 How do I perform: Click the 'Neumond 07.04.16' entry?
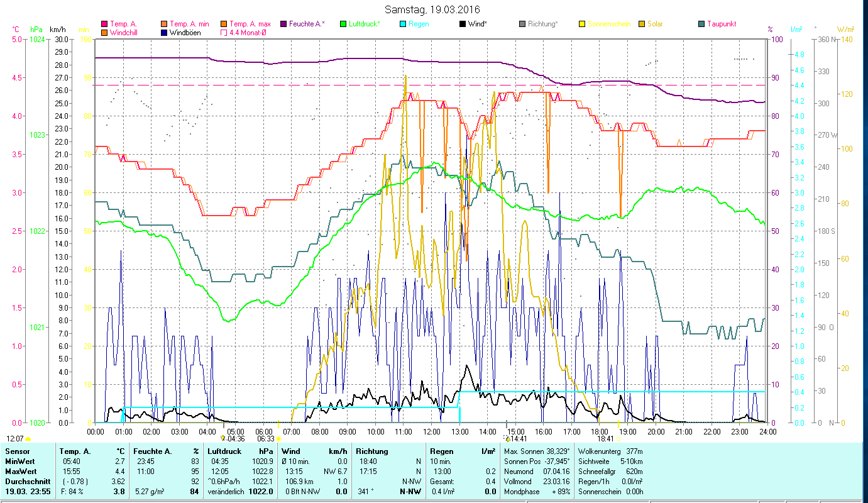pos(537,472)
